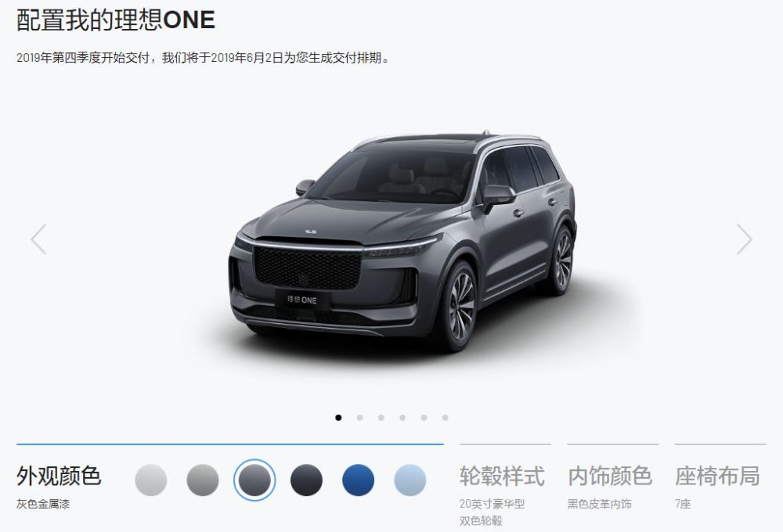The image size is (783, 532).
Task: Open the 轮毂样式 wheel style tab
Action: point(502,476)
